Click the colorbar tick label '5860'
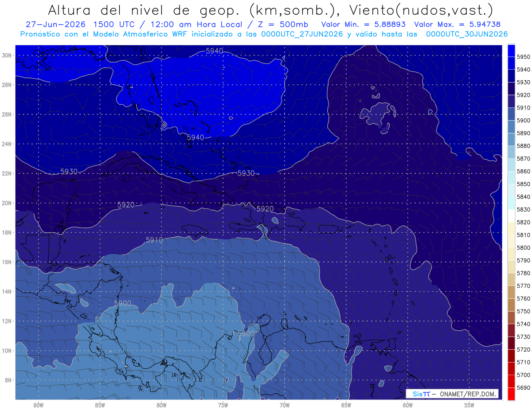The width and height of the screenshot is (532, 411). pos(524,171)
